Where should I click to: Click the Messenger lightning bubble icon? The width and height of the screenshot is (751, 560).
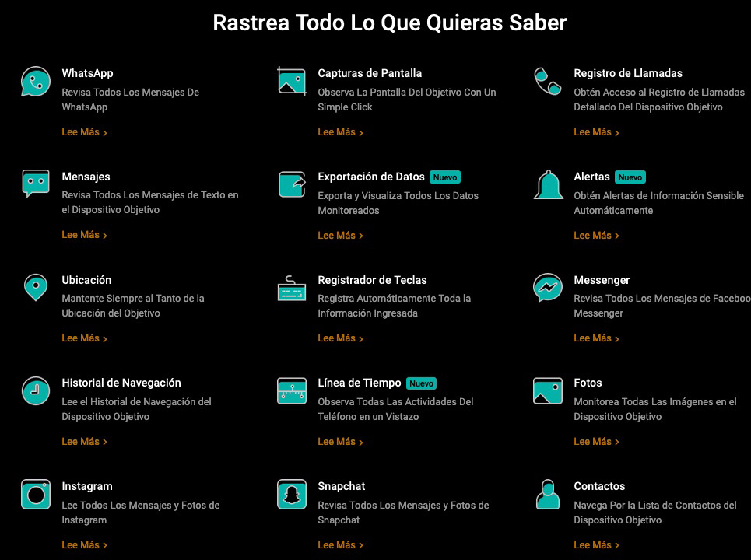pos(548,288)
